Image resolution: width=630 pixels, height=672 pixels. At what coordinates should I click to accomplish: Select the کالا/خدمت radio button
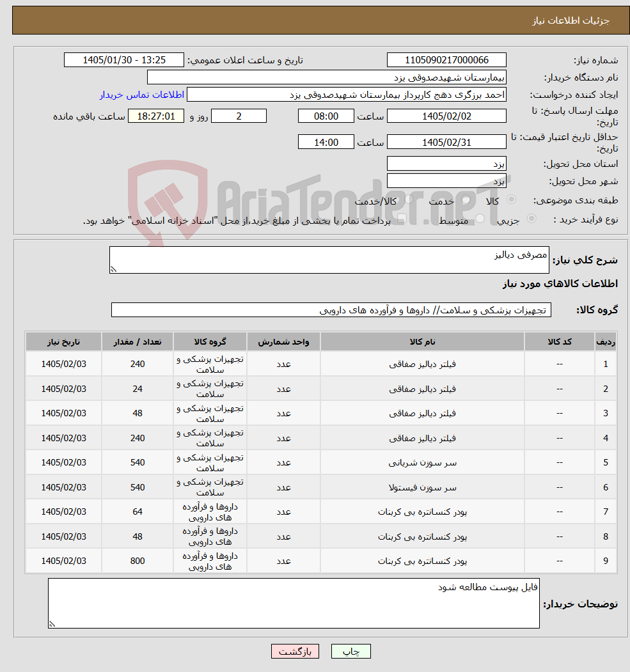pos(409,199)
